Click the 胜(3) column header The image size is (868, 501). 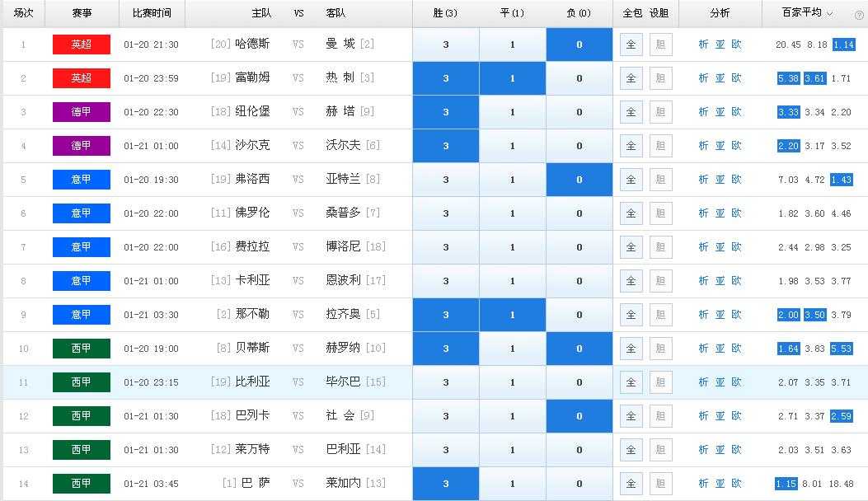[445, 12]
